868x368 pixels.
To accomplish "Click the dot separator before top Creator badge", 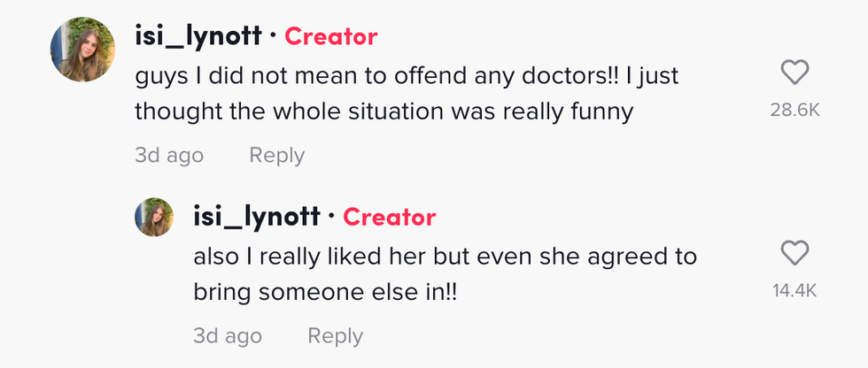I will [x=273, y=36].
